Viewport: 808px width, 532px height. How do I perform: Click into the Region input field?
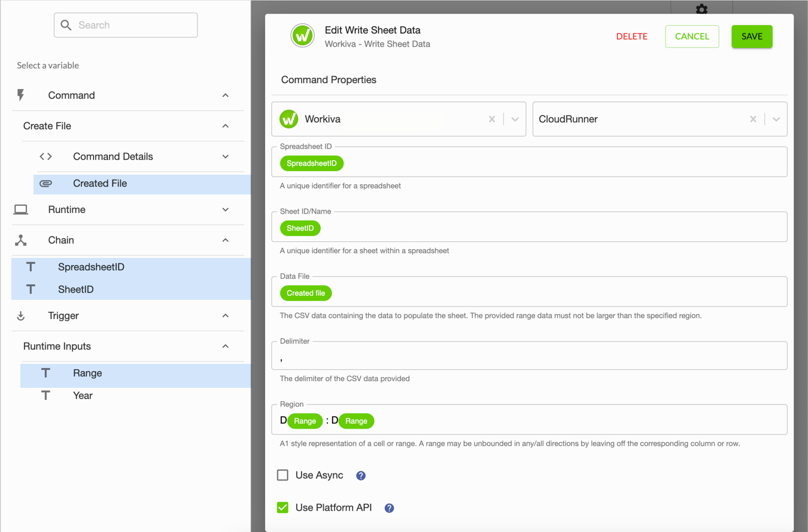pyautogui.click(x=529, y=419)
